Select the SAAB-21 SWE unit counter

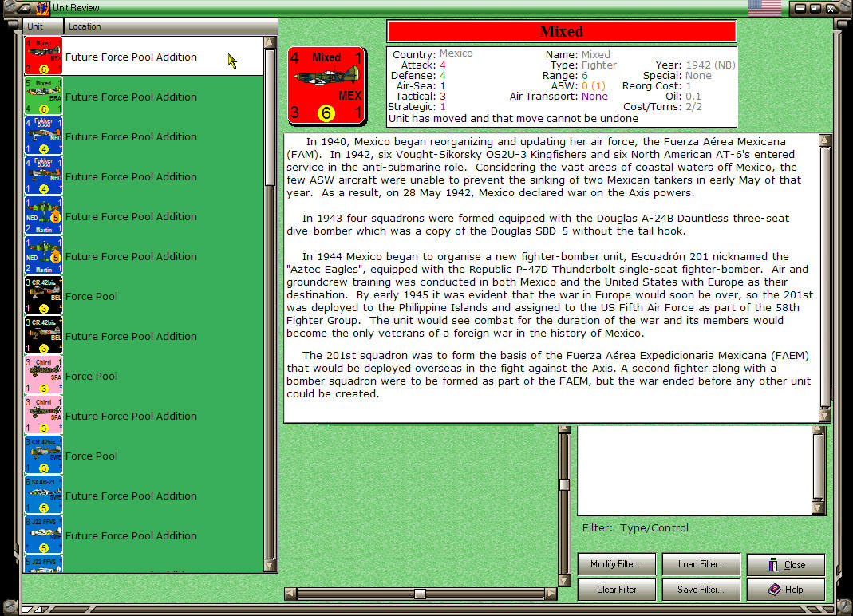click(x=43, y=496)
